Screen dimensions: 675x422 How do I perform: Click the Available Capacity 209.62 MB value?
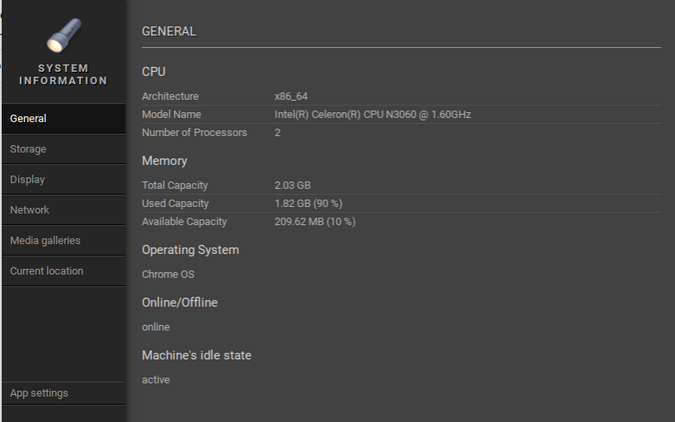click(x=314, y=221)
